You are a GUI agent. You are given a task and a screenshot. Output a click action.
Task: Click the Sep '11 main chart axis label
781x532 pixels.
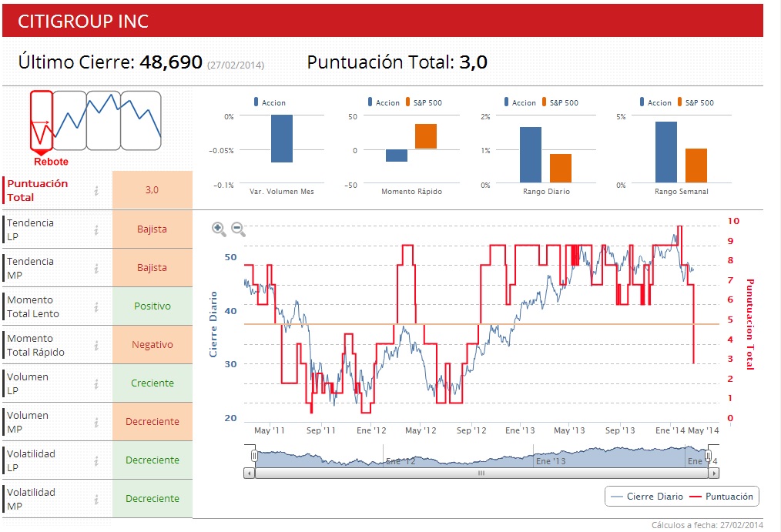320,430
